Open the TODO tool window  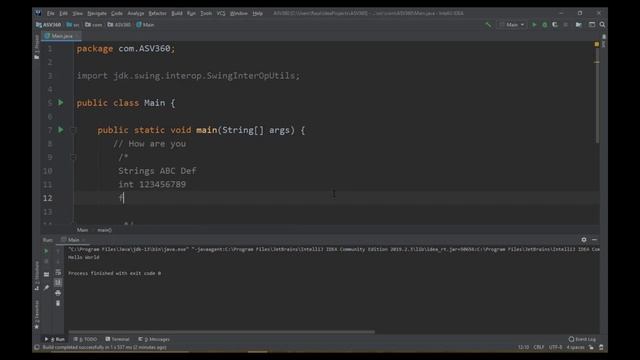click(x=86, y=339)
